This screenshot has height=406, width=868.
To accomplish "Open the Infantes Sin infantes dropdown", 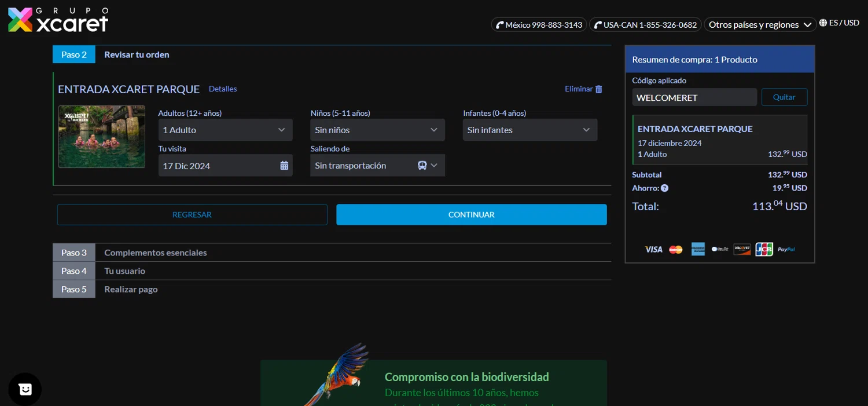I will [x=530, y=130].
